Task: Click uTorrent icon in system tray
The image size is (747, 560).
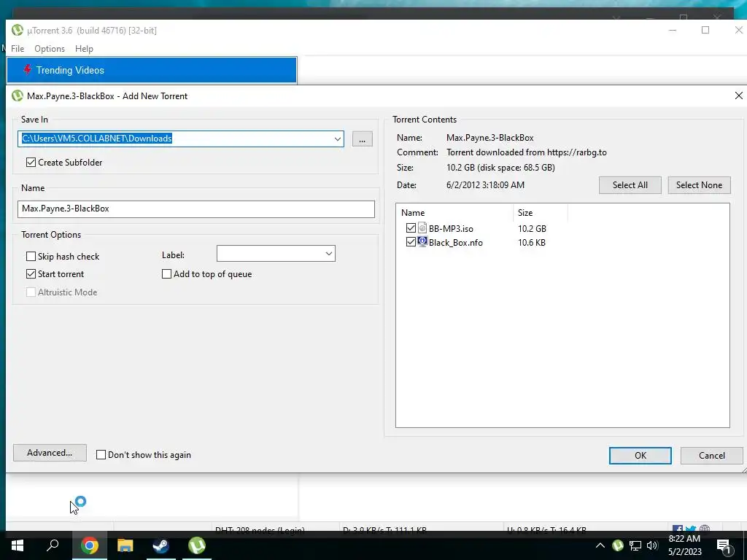Action: coord(618,545)
